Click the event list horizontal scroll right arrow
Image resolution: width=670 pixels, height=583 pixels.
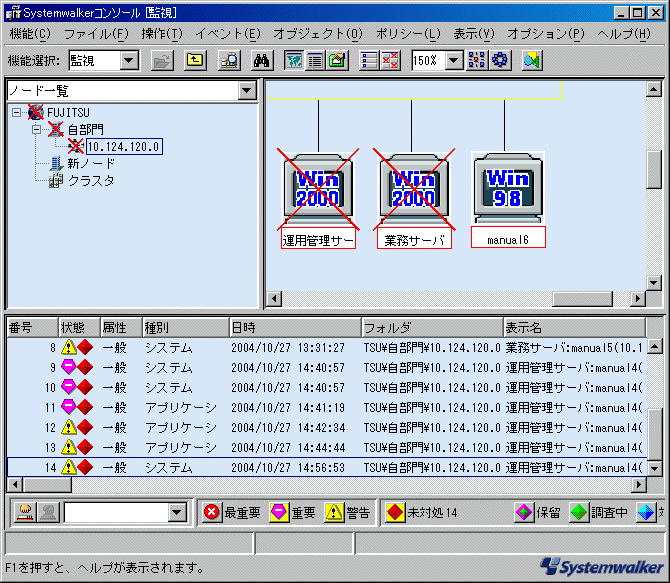pos(638,485)
